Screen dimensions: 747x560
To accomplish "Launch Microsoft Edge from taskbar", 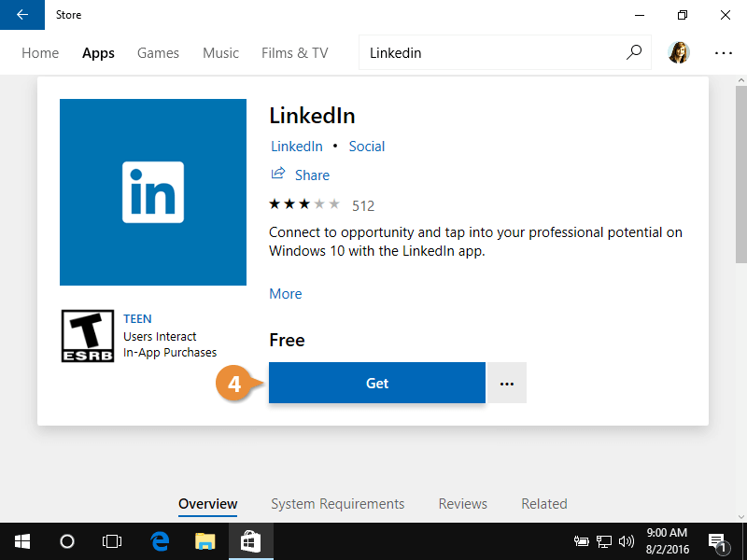I will 160,541.
